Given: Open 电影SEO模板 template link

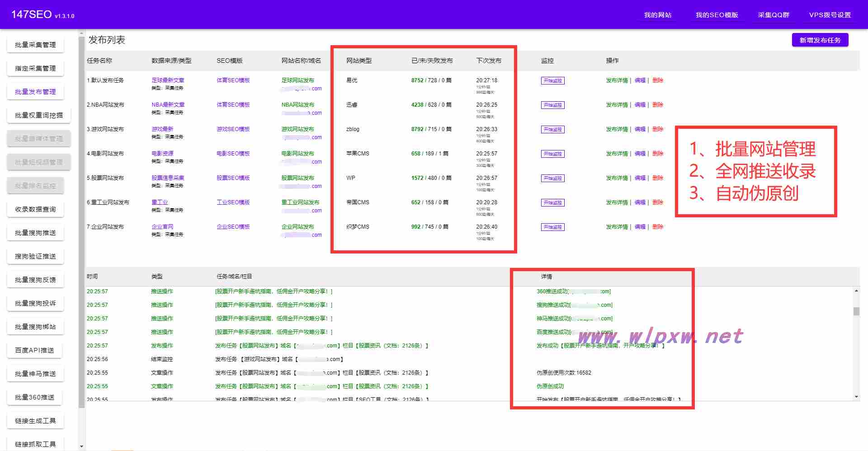Looking at the screenshot, I should pyautogui.click(x=233, y=154).
